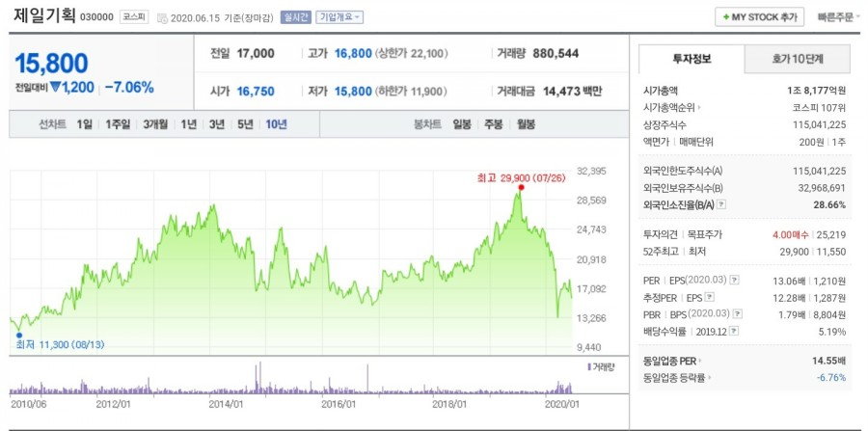This screenshot has width=868, height=431.
Task: Click the purple 거래량 legend marker
Action: pos(588,366)
